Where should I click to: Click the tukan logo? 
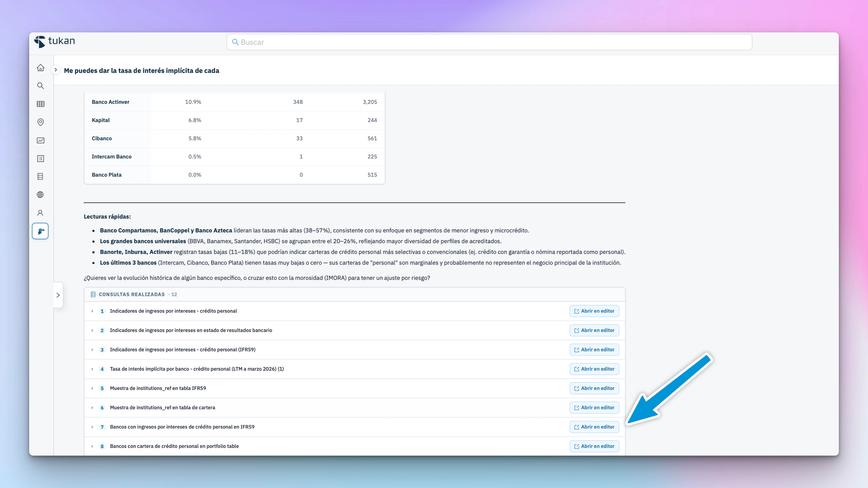tap(54, 41)
